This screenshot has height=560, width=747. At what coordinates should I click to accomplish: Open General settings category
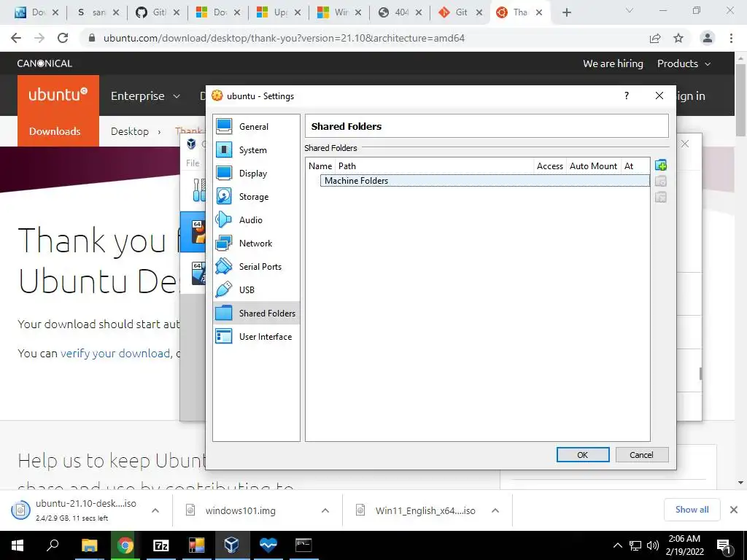pos(256,127)
